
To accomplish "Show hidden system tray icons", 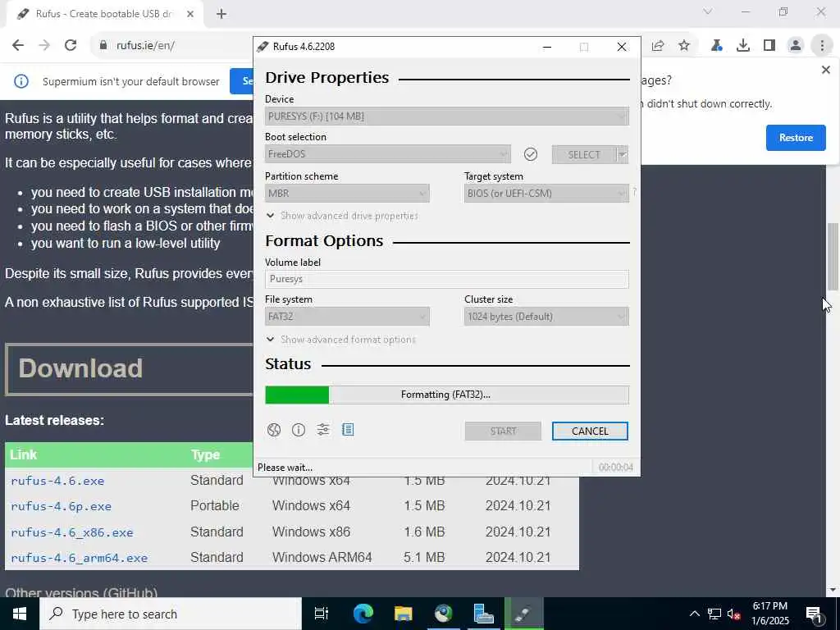I will pyautogui.click(x=694, y=614).
